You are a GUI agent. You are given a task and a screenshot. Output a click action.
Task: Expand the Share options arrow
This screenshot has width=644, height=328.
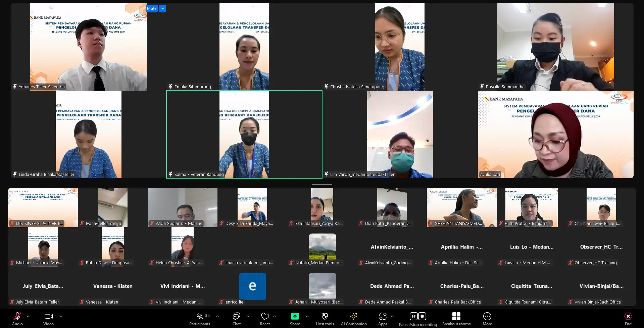tap(307, 316)
